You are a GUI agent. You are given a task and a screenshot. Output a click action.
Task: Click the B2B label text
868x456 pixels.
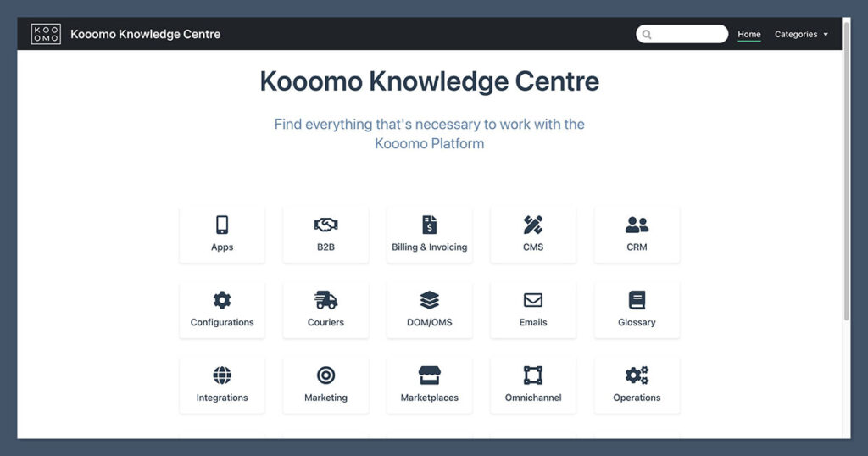pyautogui.click(x=326, y=247)
